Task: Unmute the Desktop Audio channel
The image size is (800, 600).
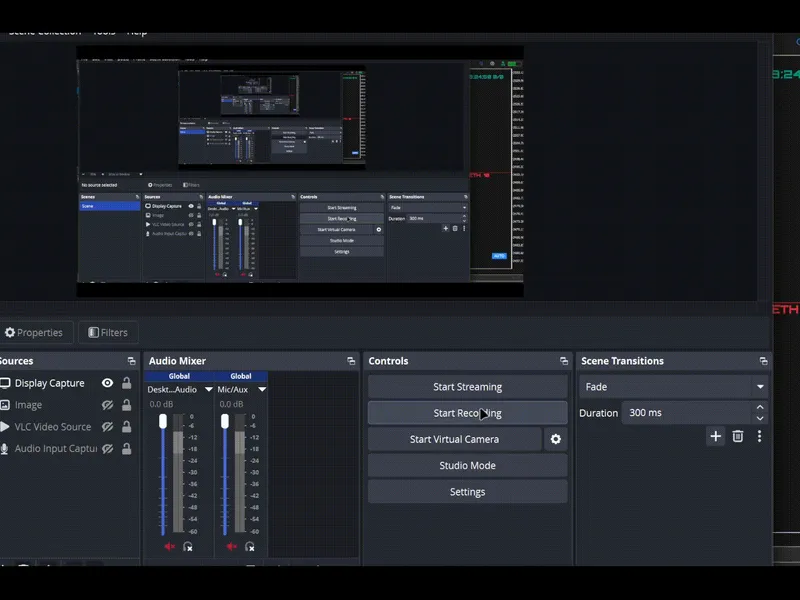Action: point(170,546)
